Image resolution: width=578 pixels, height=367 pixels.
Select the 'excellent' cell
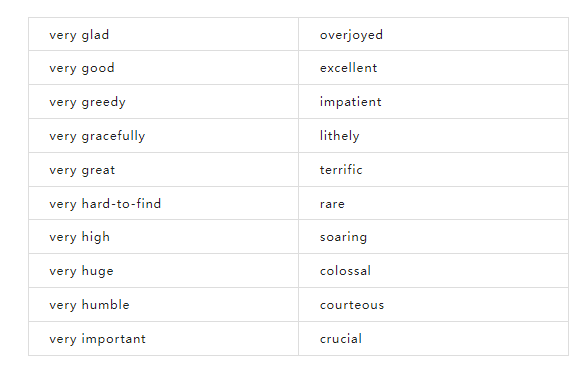[434, 68]
